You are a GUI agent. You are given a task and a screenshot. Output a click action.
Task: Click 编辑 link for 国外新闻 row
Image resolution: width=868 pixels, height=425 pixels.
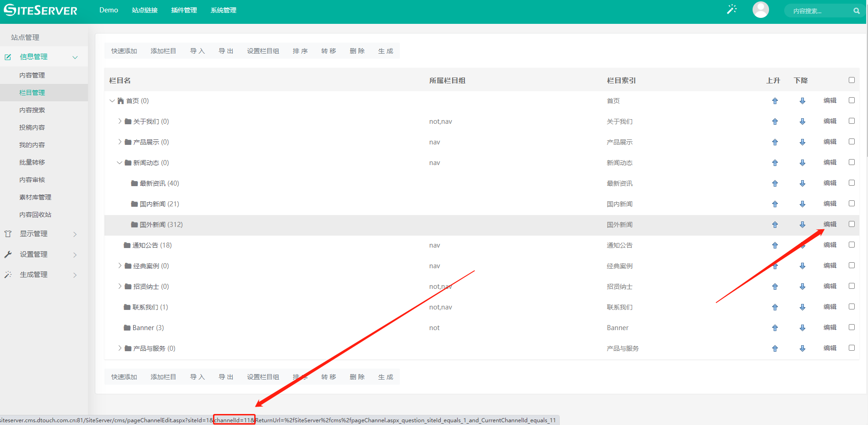[x=830, y=224]
